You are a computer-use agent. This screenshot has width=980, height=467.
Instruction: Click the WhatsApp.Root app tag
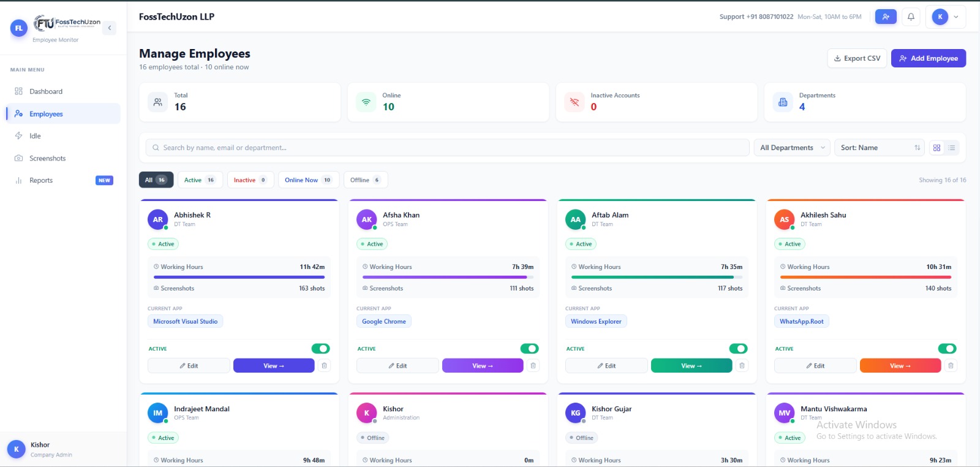tap(802, 321)
